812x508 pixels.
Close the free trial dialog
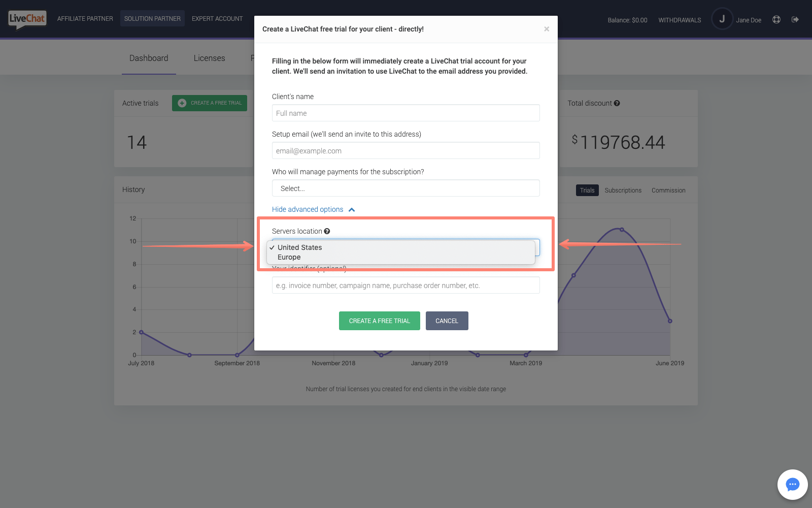point(547,29)
